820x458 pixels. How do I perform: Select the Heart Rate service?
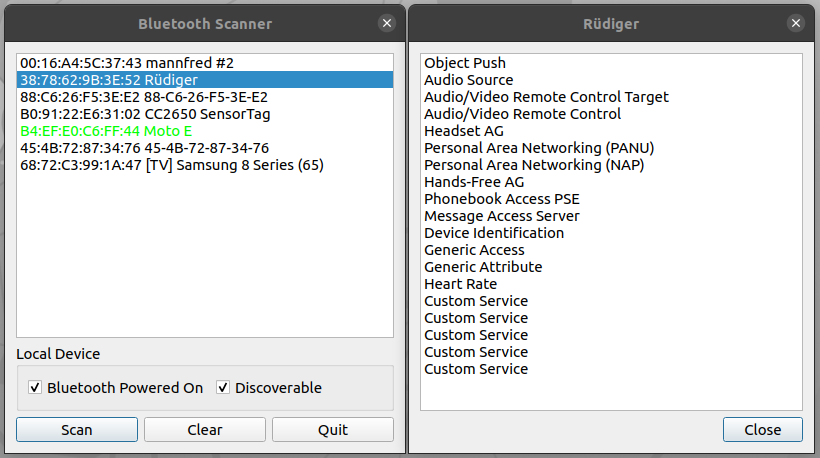460,284
